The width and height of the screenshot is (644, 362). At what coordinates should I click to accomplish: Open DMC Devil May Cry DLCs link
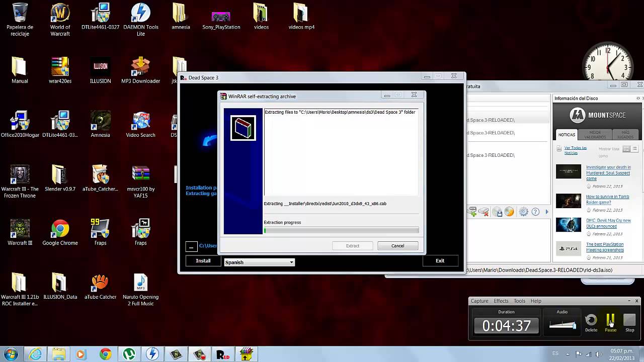[608, 223]
